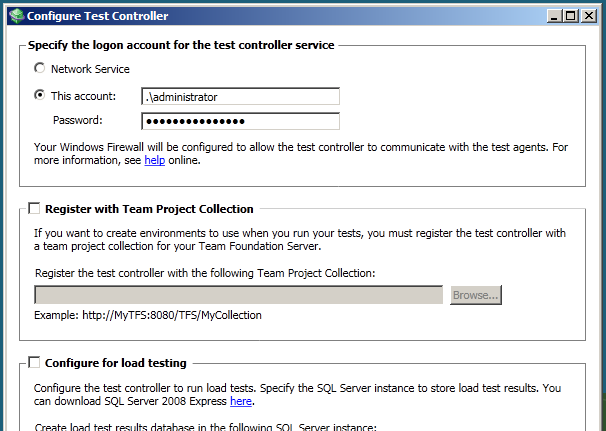Screen dimensions: 606x431
Task: Click the Example URL text below field
Action: click(x=148, y=315)
